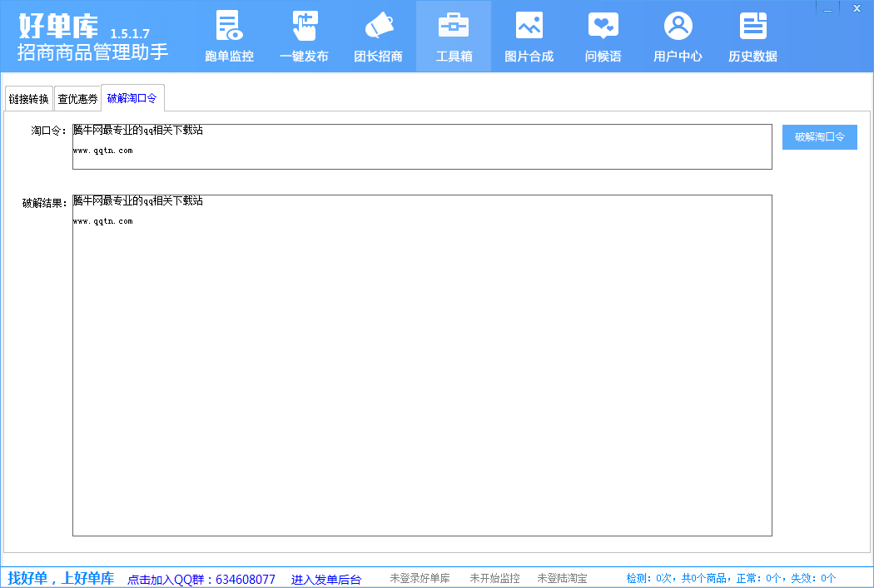
Task: Click the 未登陆淘宝 status text
Action: pos(562,579)
